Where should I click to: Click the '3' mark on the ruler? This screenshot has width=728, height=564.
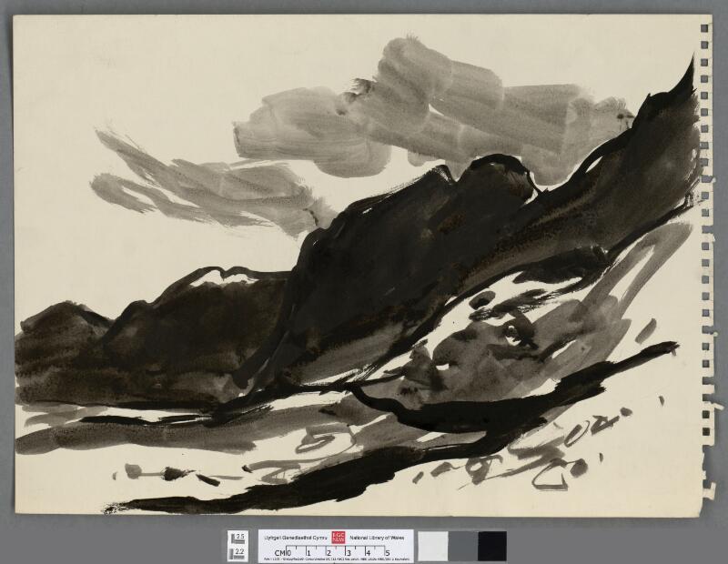[x=348, y=553]
